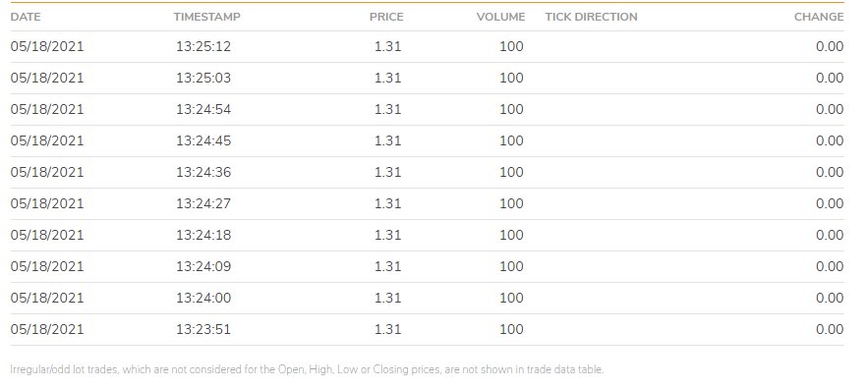Viewport: 868px width, 389px height.
Task: Select the 13:25:12 timestamp cell
Action: coord(203,46)
